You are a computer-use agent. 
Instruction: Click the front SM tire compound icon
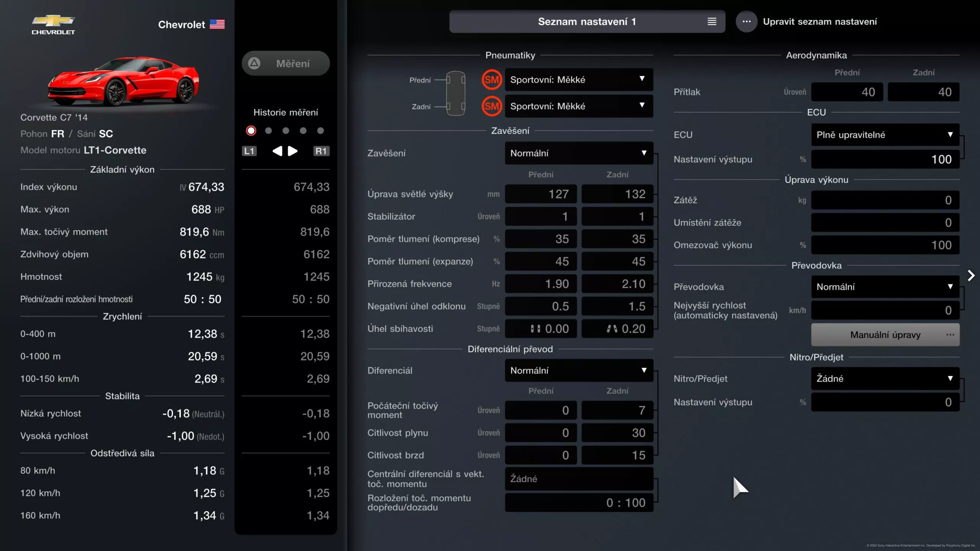(x=492, y=80)
